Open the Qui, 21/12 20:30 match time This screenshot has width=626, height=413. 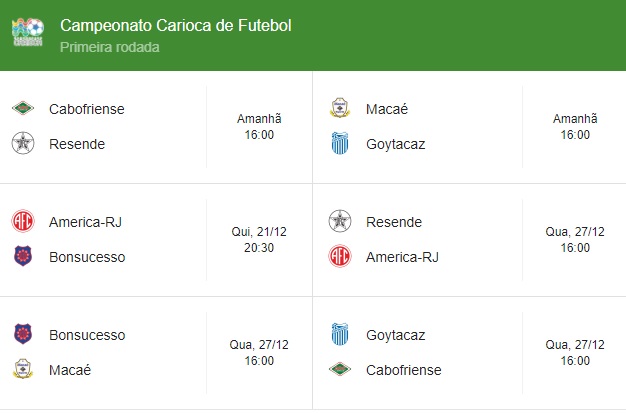pyautogui.click(x=259, y=240)
